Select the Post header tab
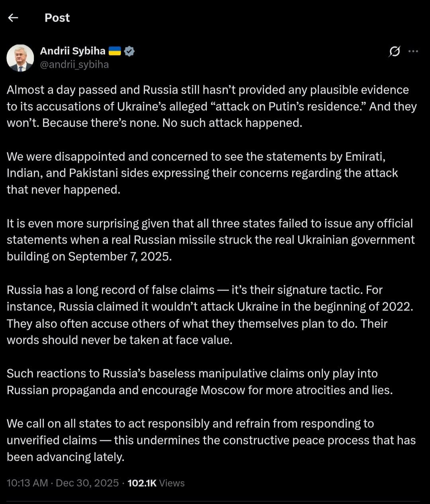Image resolution: width=430 pixels, height=504 pixels. click(57, 18)
